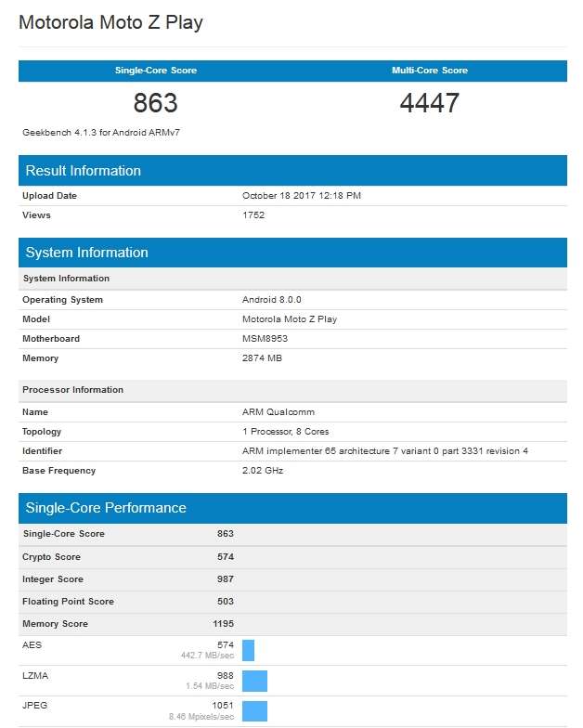Screen dimensions: 583x728
Task: Click the ARM Qualcomm processor name
Action: [275, 412]
